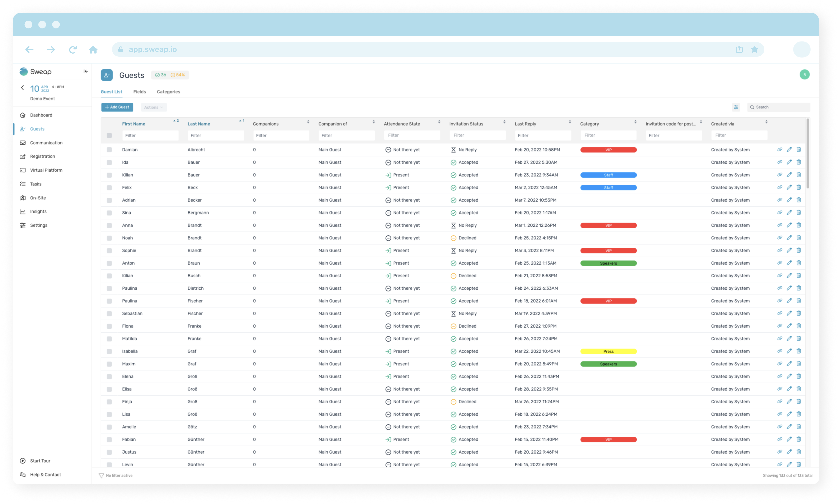Open On-Site in sidebar
The width and height of the screenshot is (839, 504).
38,198
